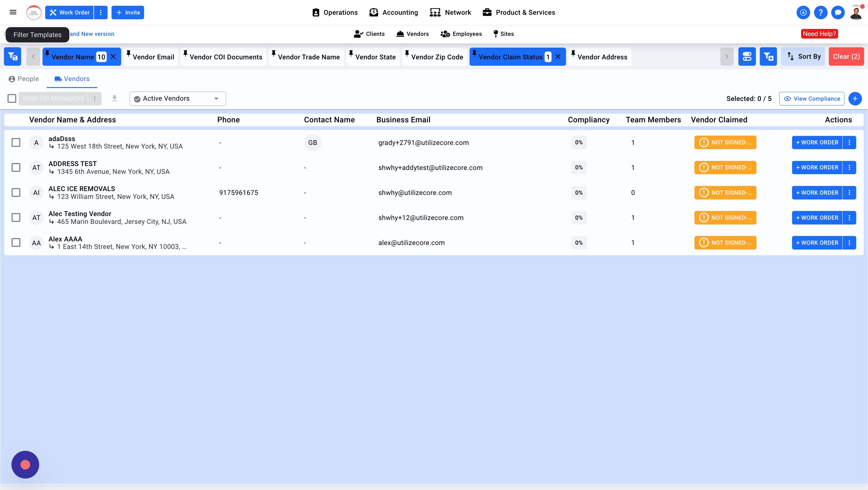Click the View Compliance button
The image size is (868, 490).
click(811, 99)
